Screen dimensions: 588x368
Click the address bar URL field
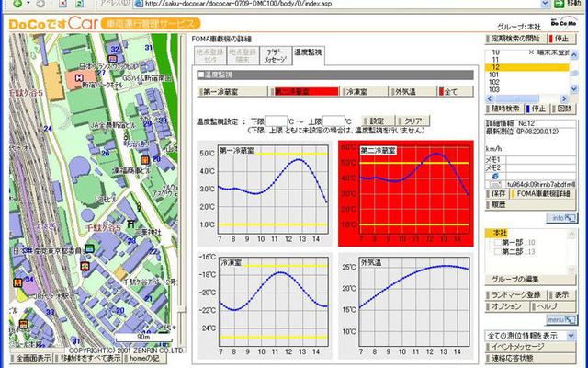tap(337, 4)
